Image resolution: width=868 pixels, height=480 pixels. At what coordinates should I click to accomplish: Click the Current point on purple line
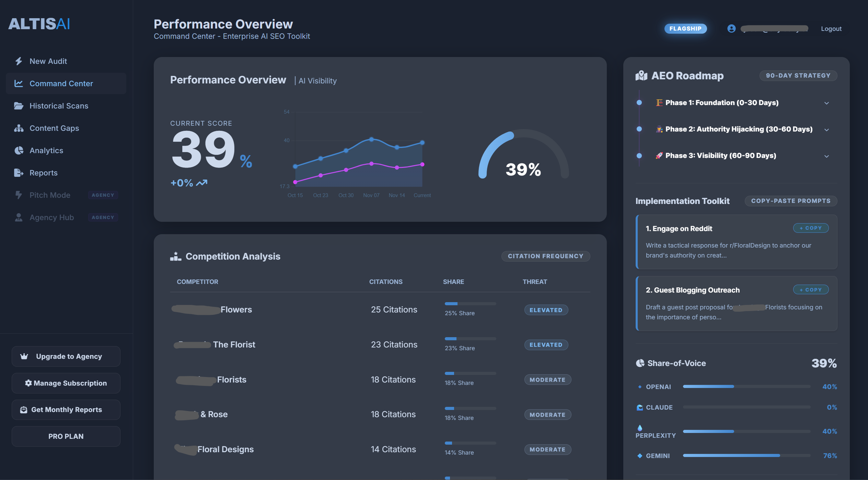point(422,164)
